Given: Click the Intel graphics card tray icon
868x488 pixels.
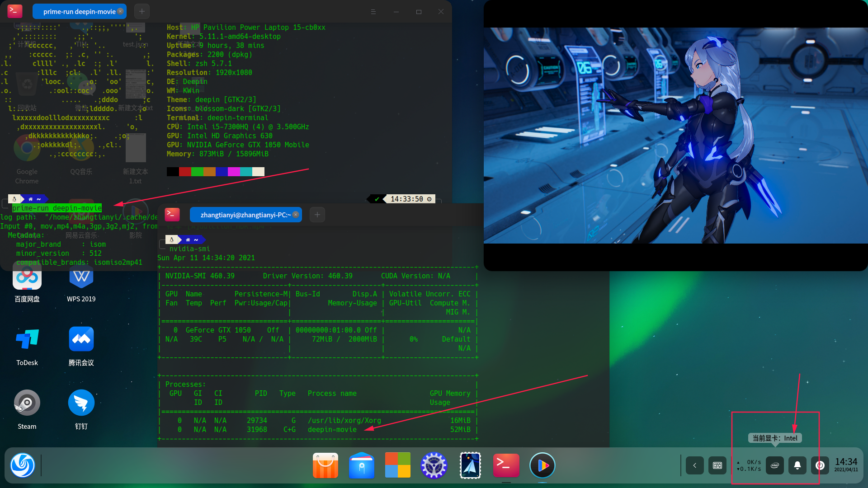Looking at the screenshot, I should pyautogui.click(x=774, y=465).
